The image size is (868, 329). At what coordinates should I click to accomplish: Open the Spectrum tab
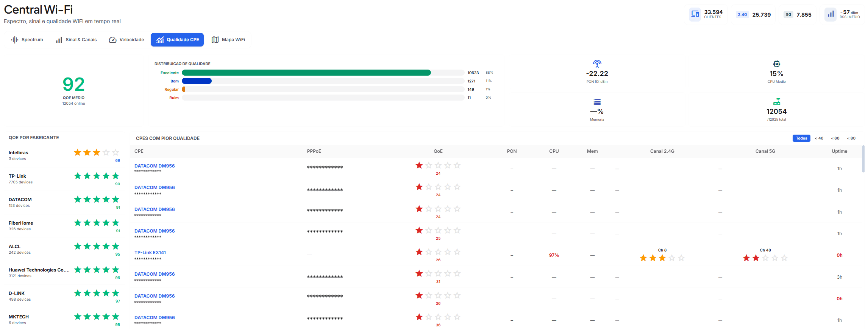(x=27, y=40)
